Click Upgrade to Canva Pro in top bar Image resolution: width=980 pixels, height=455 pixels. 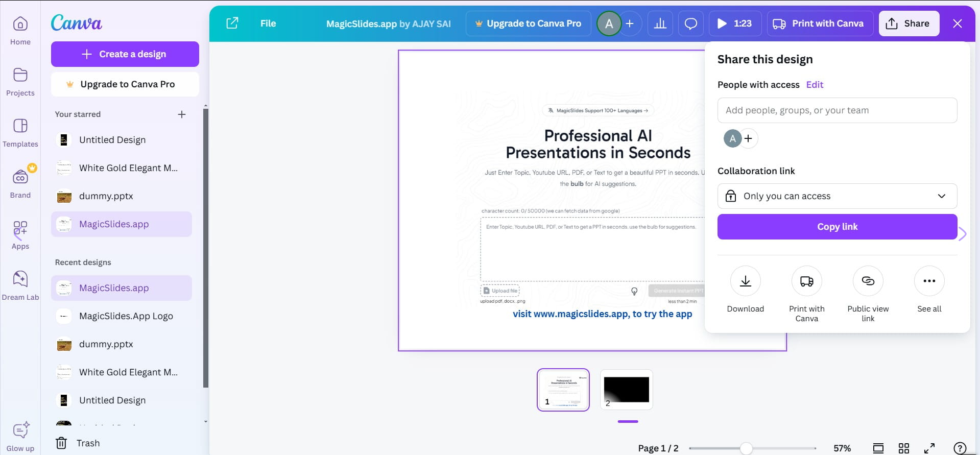(x=528, y=23)
